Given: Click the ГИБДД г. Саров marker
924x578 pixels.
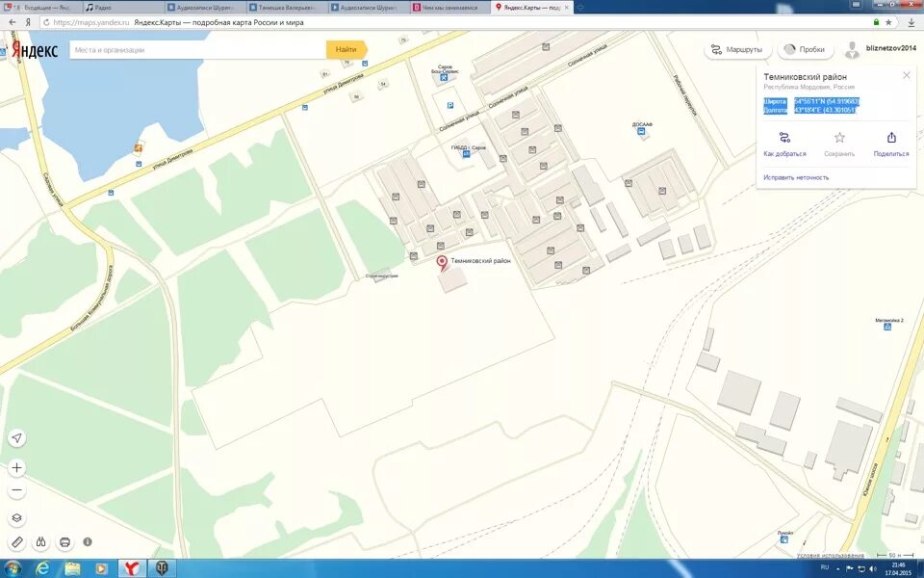Looking at the screenshot, I should click(x=466, y=154).
